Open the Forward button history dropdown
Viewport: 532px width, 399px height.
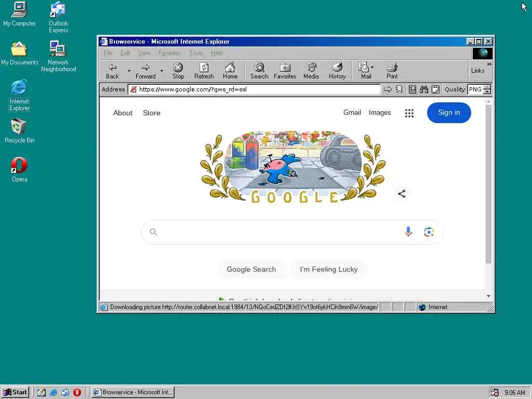click(162, 71)
